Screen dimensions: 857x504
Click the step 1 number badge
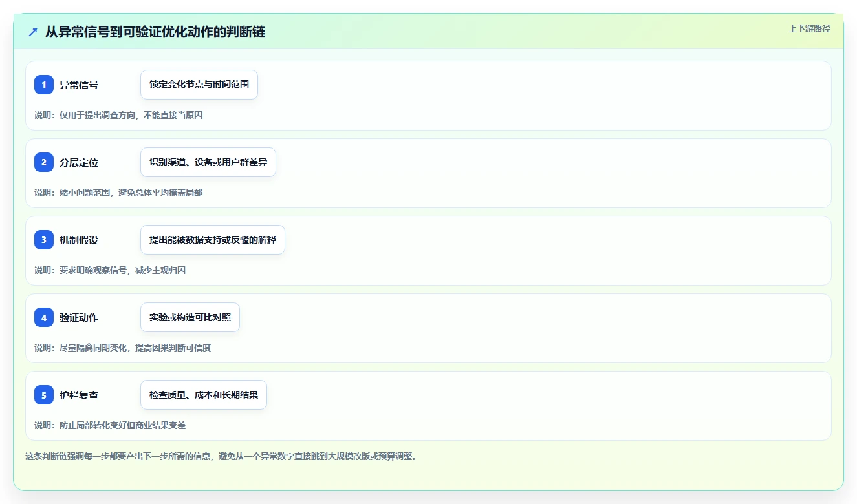(44, 85)
